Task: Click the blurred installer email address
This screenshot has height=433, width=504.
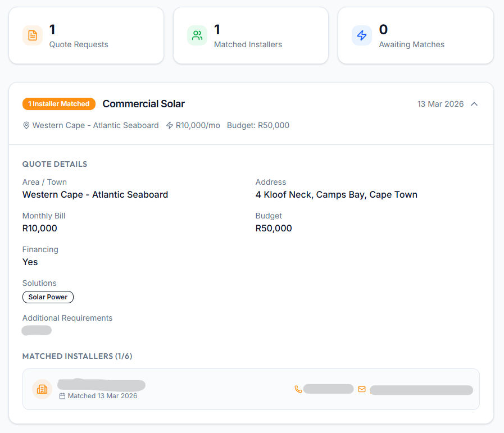Action: (421, 390)
